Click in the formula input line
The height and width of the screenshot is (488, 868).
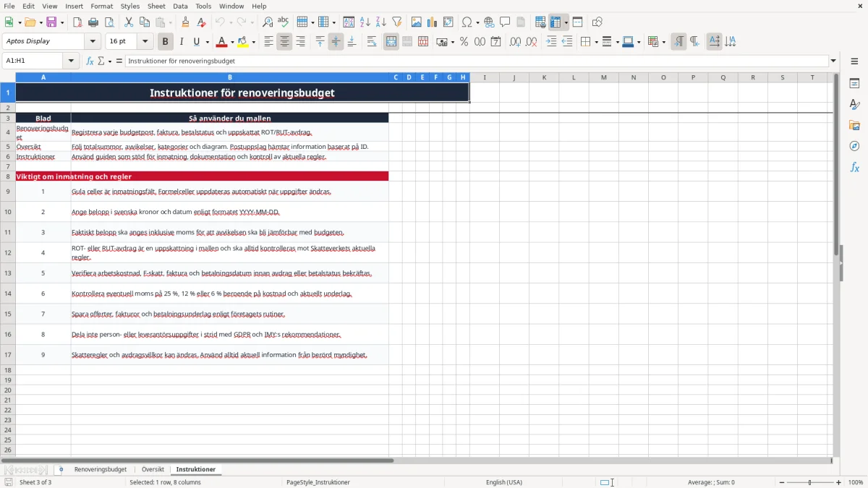[476, 61]
